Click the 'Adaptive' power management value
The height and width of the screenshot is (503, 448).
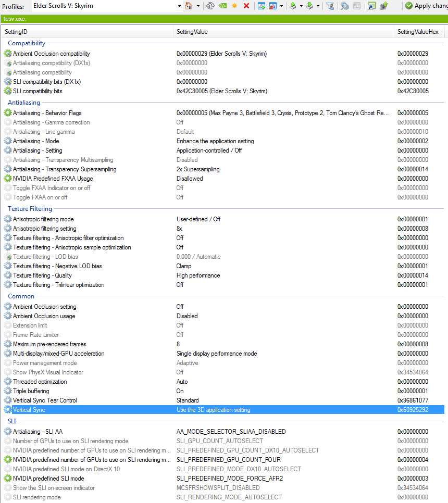pyautogui.click(x=188, y=363)
